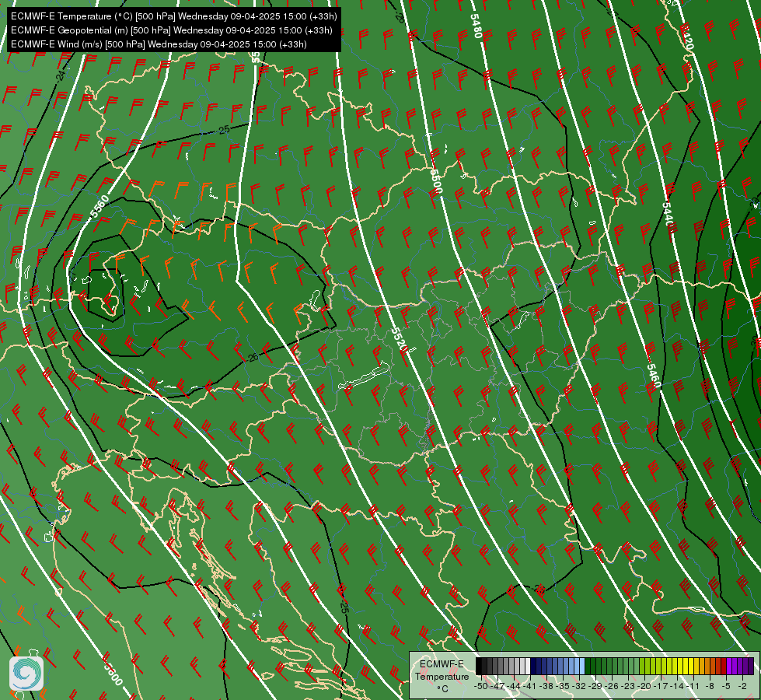The width and height of the screenshot is (761, 700).
Task: Click the -14 legend tick value
Action: pos(677,687)
